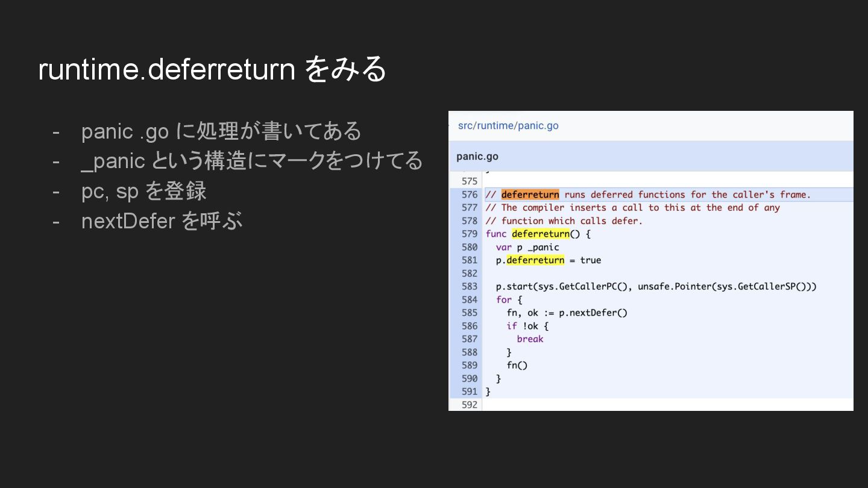Select line number 583

470,287
